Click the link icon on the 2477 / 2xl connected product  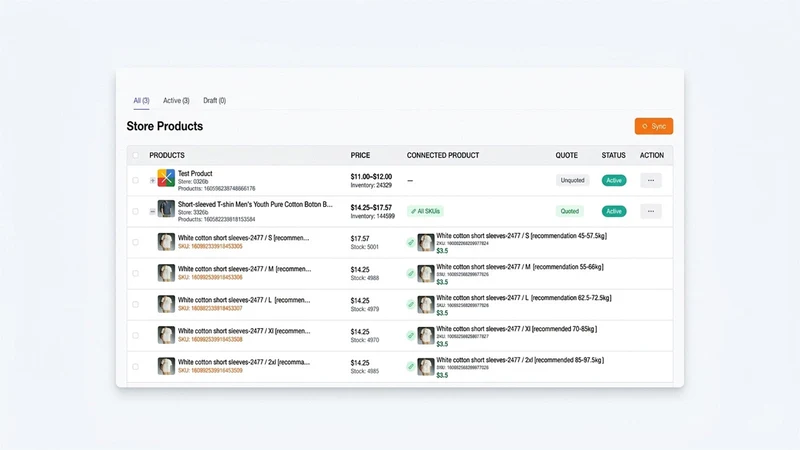pos(411,367)
